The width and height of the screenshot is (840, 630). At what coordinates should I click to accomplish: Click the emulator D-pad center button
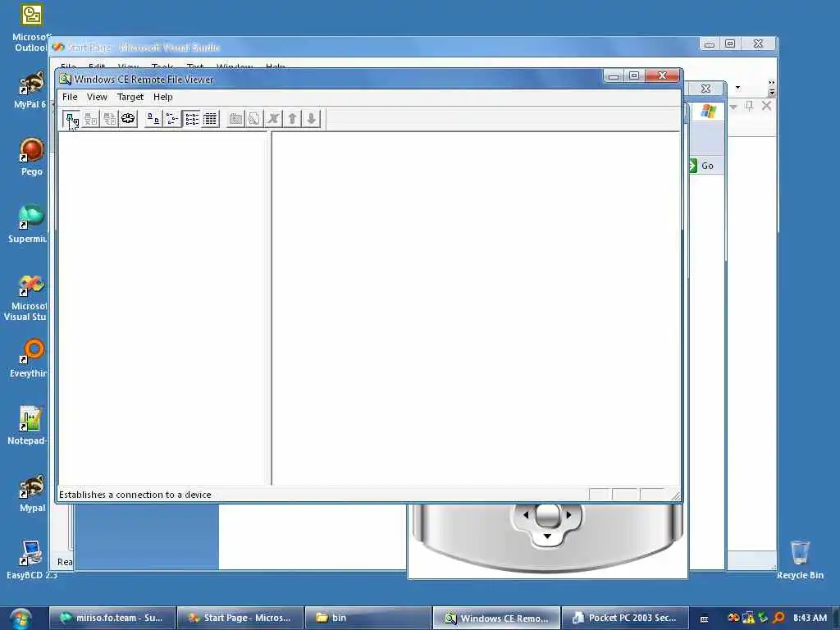(547, 515)
